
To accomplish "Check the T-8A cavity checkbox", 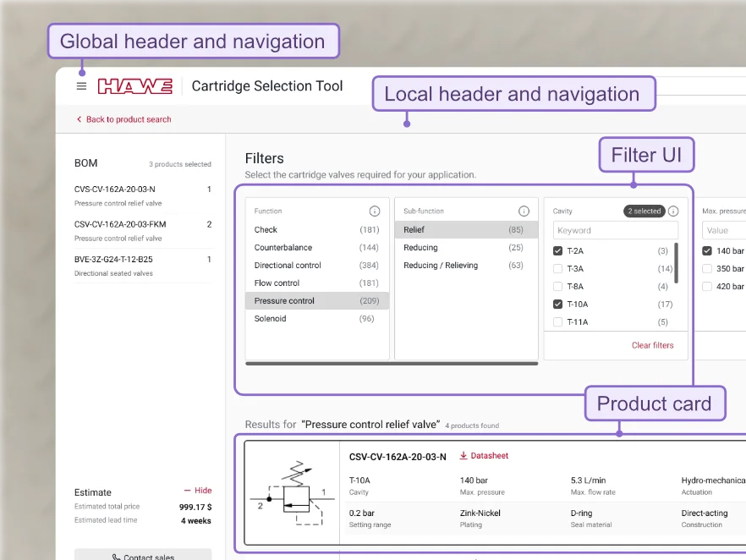I will pyautogui.click(x=557, y=287).
